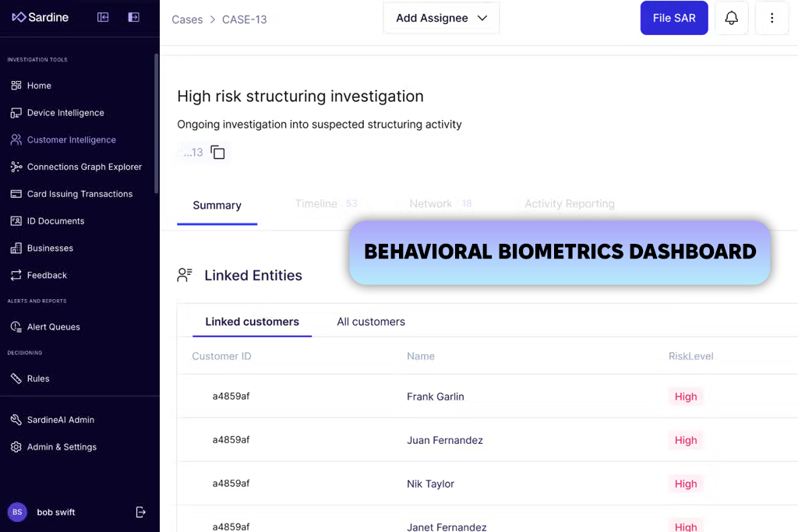The height and width of the screenshot is (532, 798).
Task: Click the Name column header
Action: pos(420,356)
